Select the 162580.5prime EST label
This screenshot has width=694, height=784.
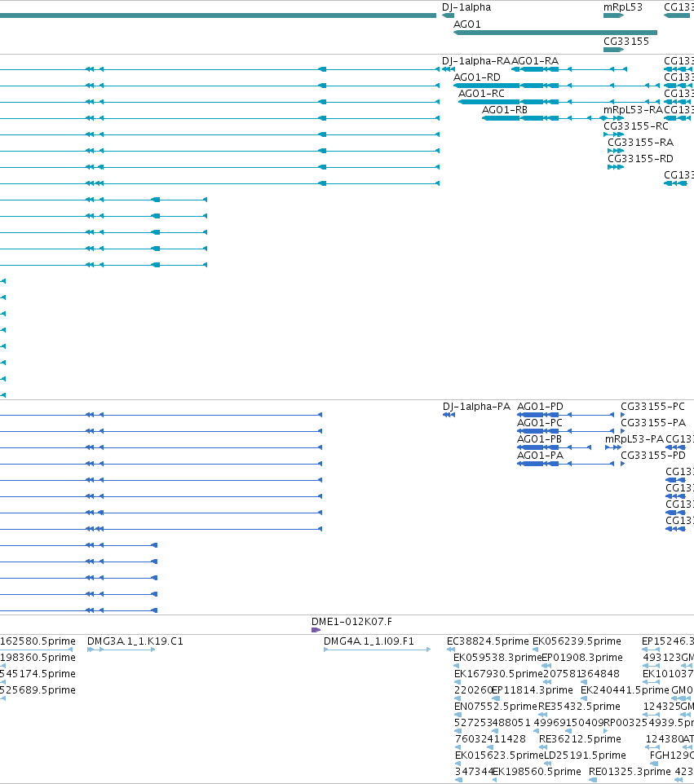[38, 641]
